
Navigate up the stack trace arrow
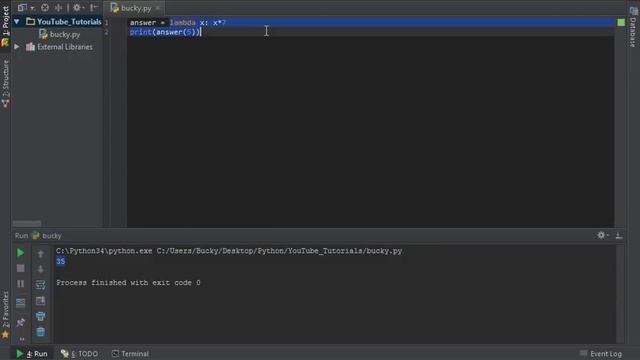click(x=40, y=253)
